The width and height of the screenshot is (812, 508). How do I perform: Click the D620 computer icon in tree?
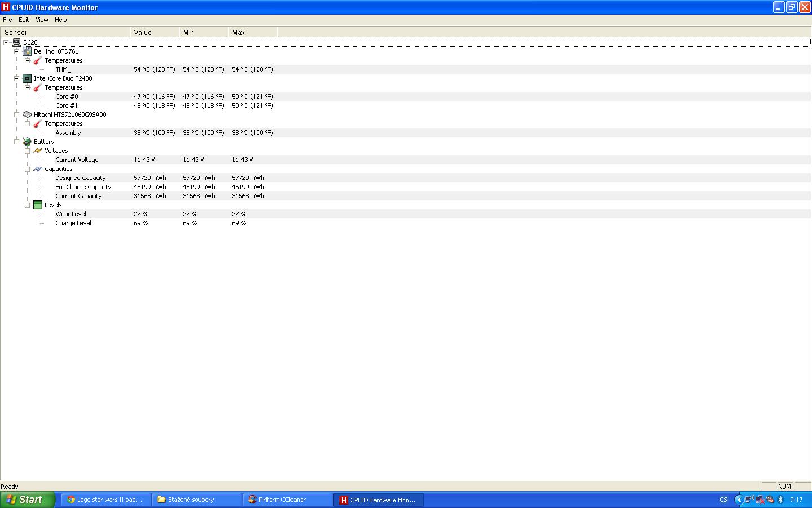pyautogui.click(x=16, y=42)
